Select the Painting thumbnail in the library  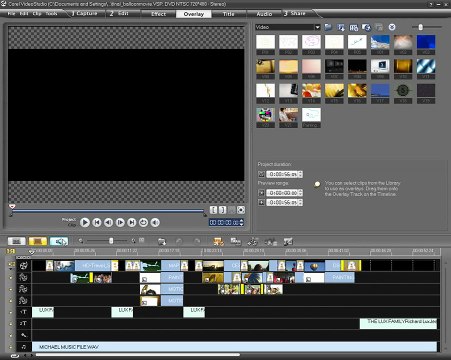coord(311,117)
